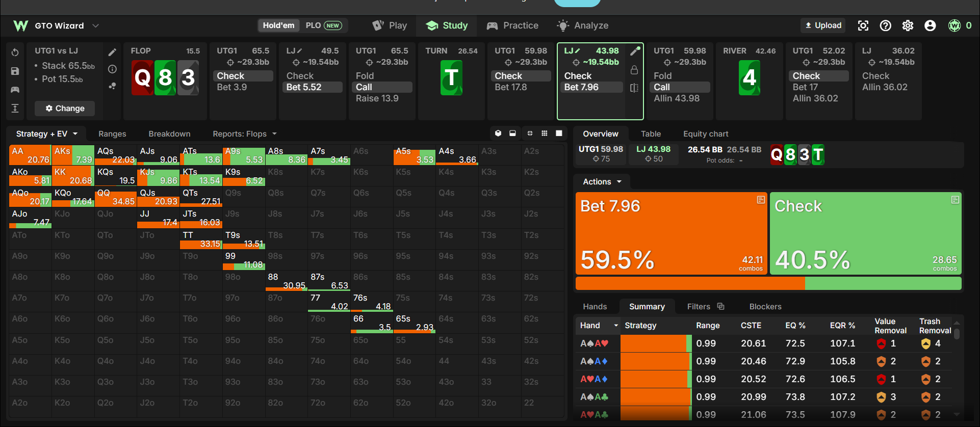Image resolution: width=980 pixels, height=427 pixels.
Task: Open the help question mark icon
Action: (886, 25)
